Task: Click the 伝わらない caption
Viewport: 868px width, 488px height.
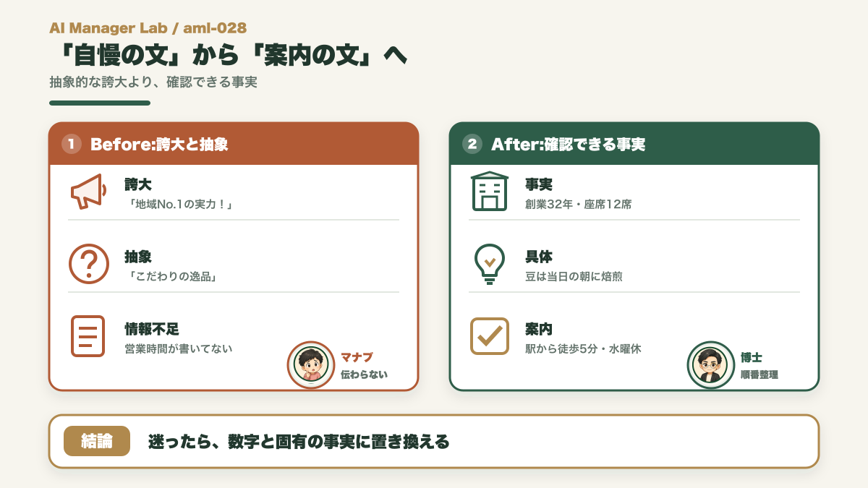Action: 365,374
